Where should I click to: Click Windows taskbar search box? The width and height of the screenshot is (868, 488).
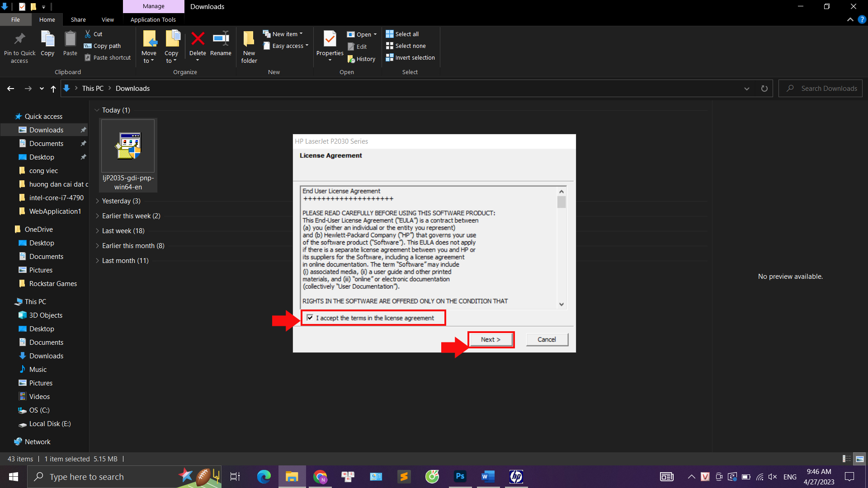[124, 477]
